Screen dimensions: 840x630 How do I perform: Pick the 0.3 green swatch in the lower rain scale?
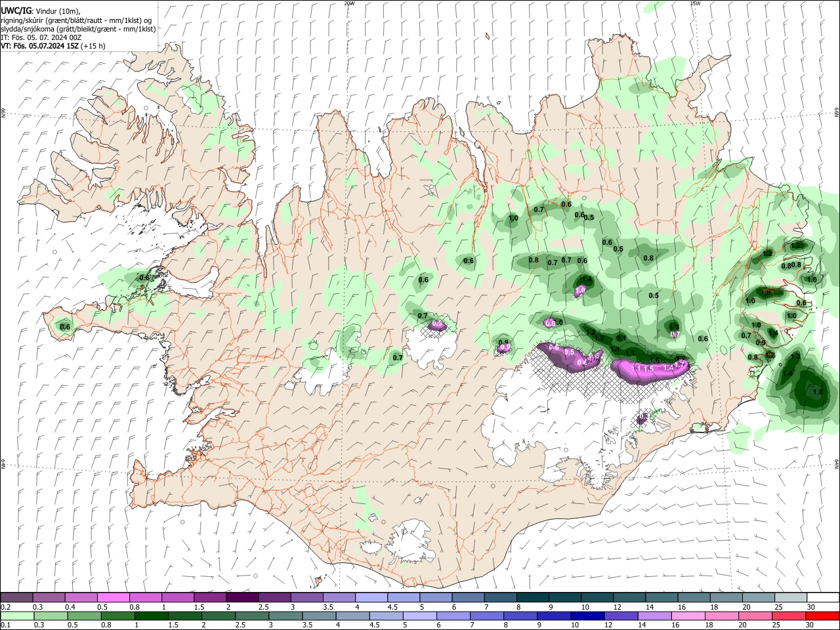pyautogui.click(x=51, y=616)
